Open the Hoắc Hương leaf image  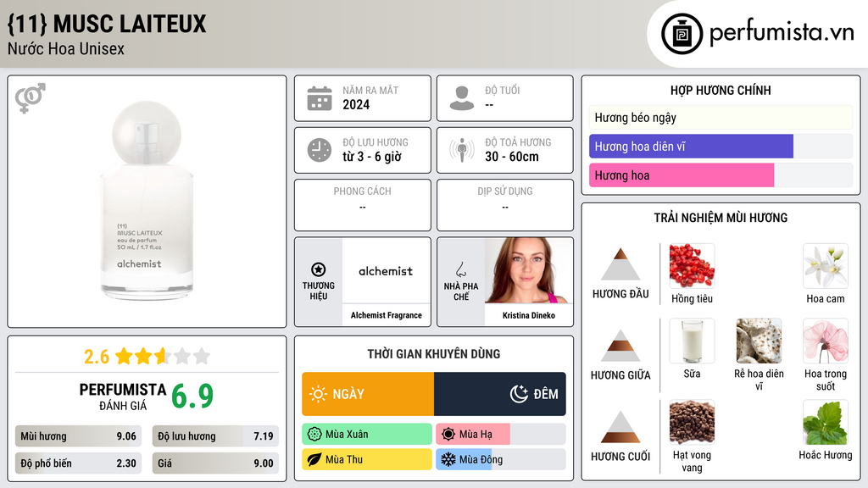pyautogui.click(x=826, y=423)
